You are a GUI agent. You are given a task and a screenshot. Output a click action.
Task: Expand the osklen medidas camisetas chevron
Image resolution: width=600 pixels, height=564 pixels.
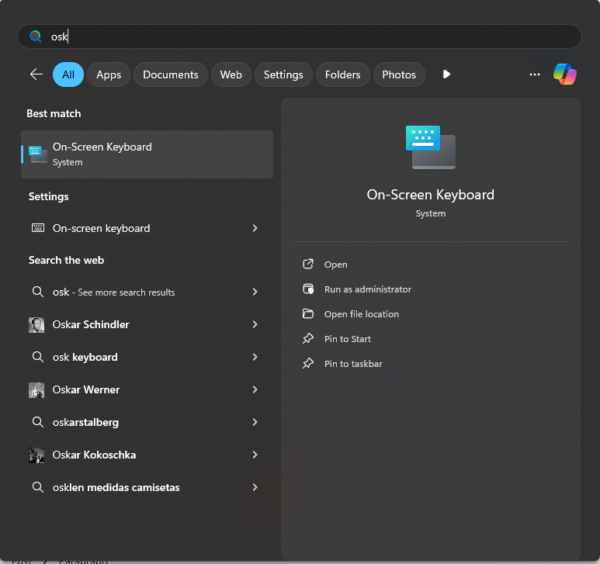point(255,487)
